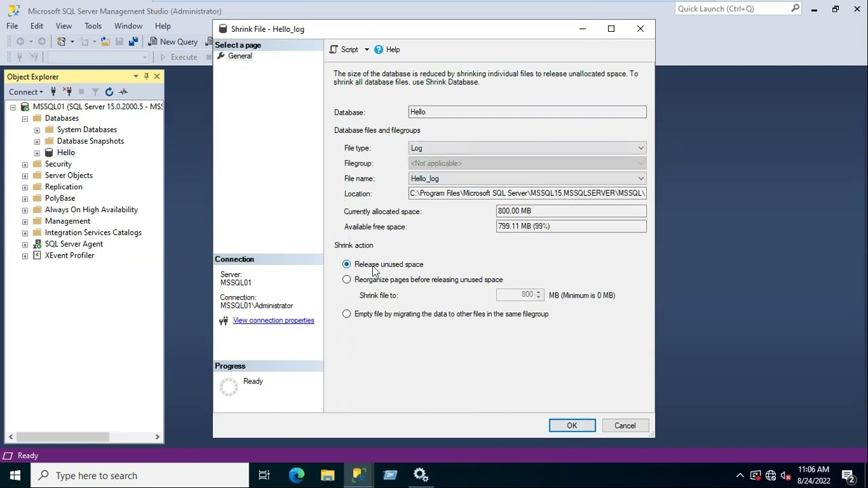868x488 pixels.
Task: Click the Open File folder icon
Action: (x=105, y=41)
